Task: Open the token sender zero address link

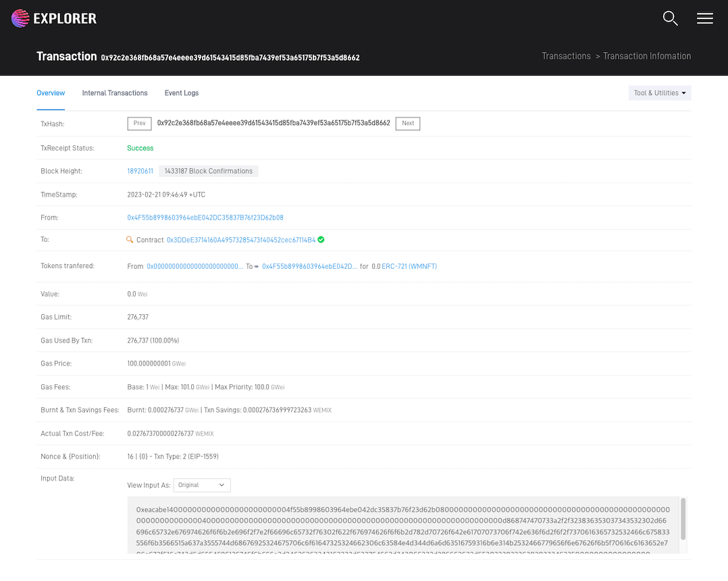Action: pyautogui.click(x=194, y=267)
